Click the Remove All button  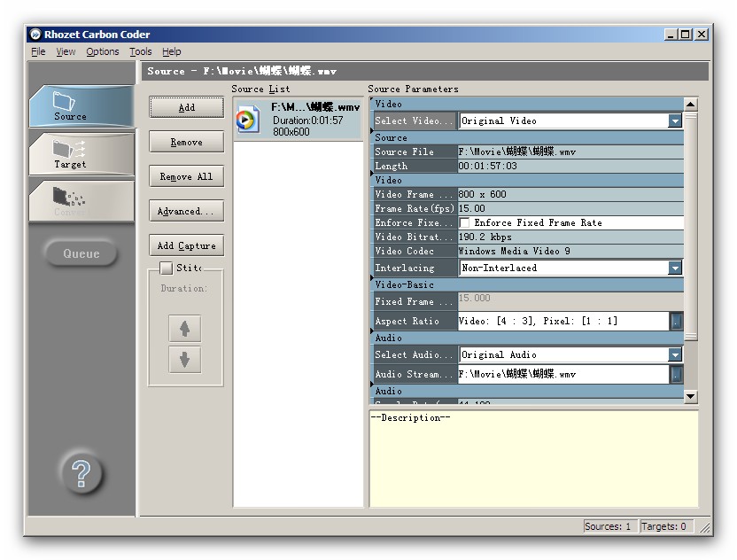tap(186, 176)
